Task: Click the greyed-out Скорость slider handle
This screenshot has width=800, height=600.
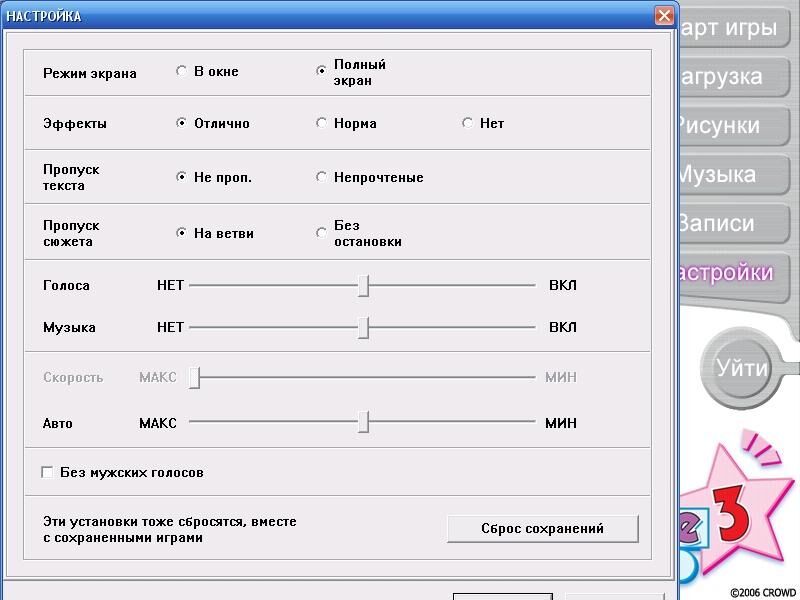Action: click(194, 378)
